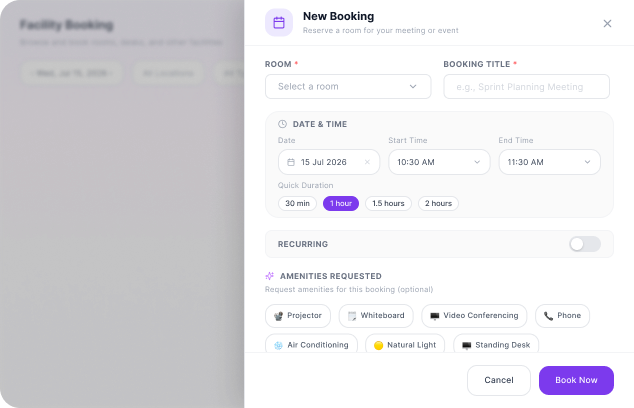Close the New Booking panel
Image resolution: width=634 pixels, height=408 pixels.
607,23
